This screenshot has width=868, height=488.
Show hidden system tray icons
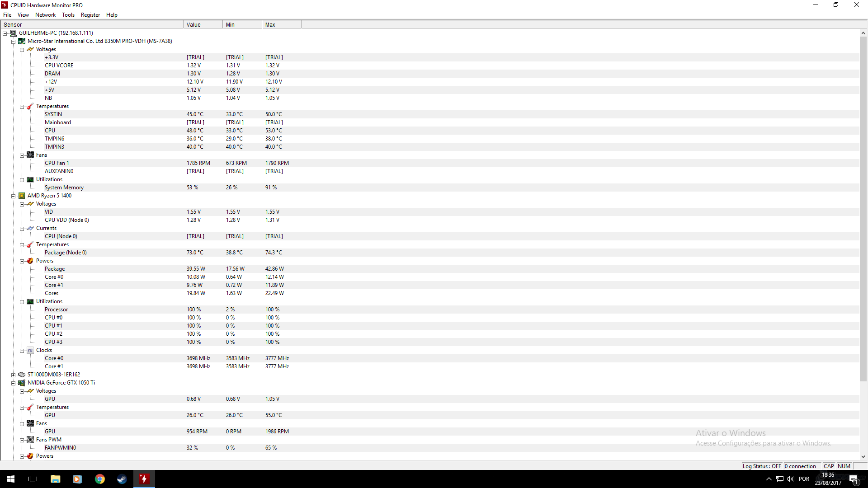(769, 479)
